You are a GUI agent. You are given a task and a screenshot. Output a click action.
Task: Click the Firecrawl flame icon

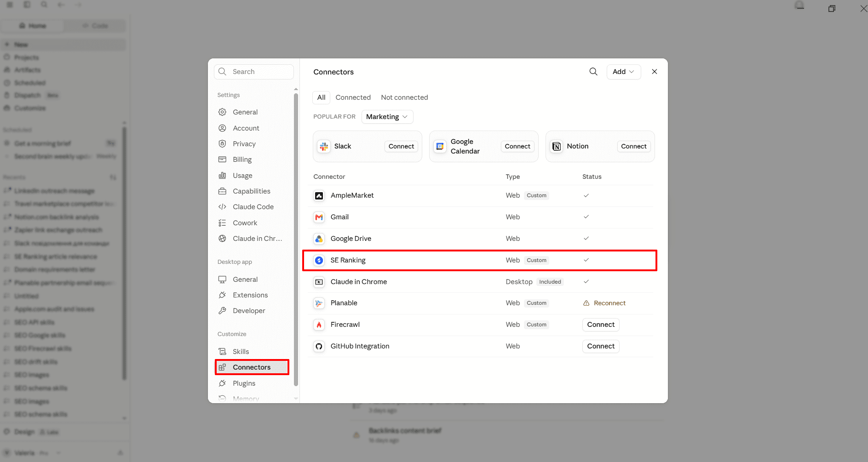pyautogui.click(x=319, y=325)
